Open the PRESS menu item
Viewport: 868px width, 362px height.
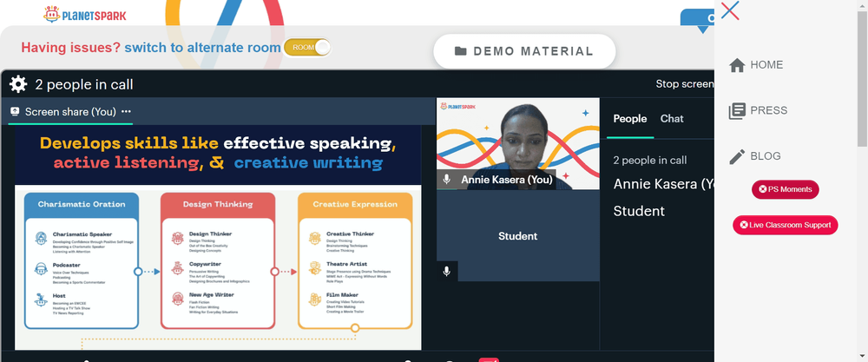pyautogui.click(x=768, y=110)
